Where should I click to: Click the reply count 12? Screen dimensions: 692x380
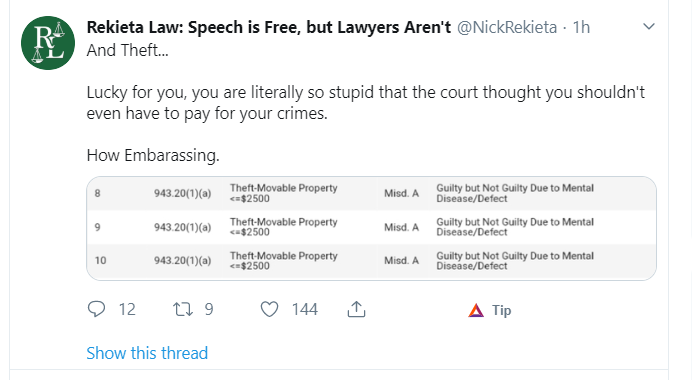coord(127,309)
